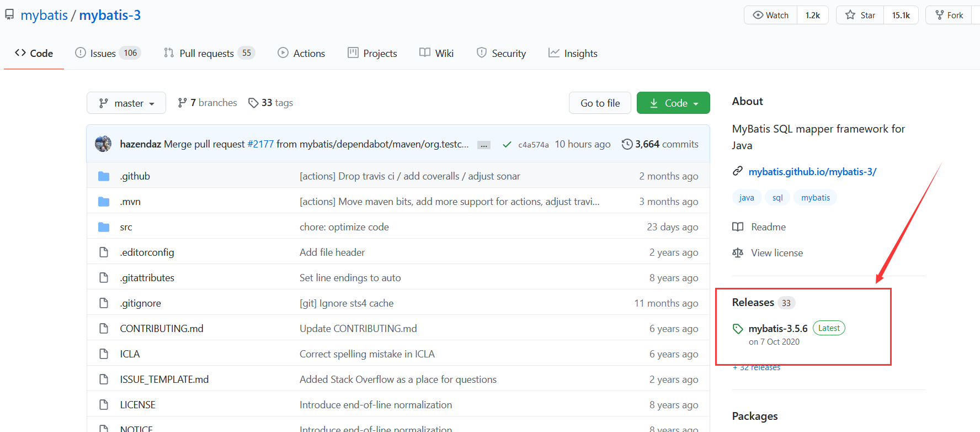Expand the master branch dropdown
Viewport: 980px width, 432px height.
coord(126,103)
